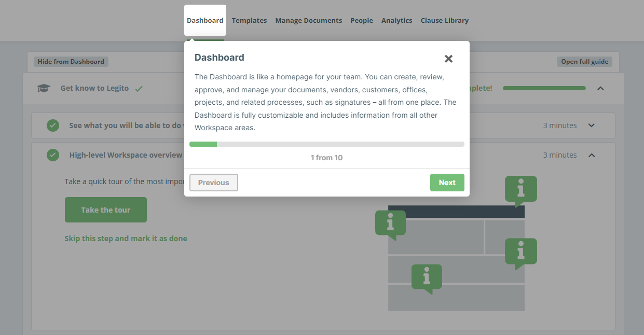Click the check circle for High-level Workspace overview
Screen dimensions: 644x335
[x=53, y=155]
